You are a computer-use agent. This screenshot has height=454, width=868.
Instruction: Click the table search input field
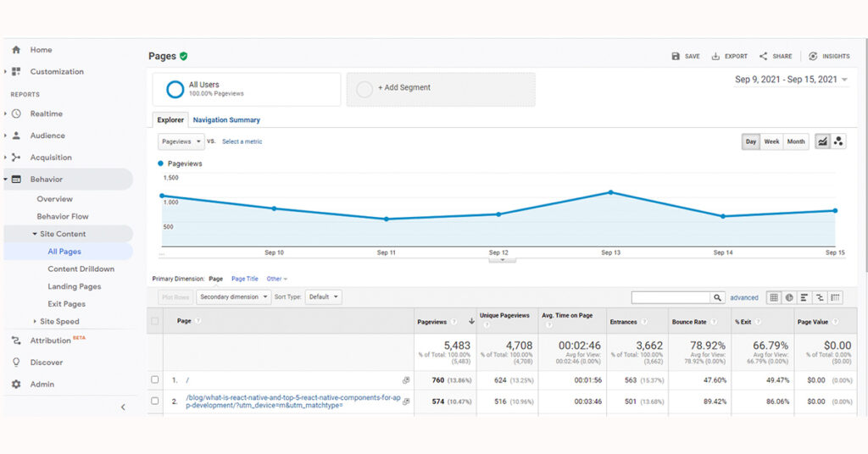point(670,297)
